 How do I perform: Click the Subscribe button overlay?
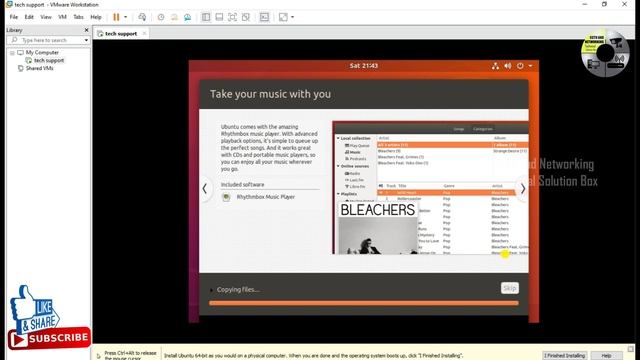point(49,338)
